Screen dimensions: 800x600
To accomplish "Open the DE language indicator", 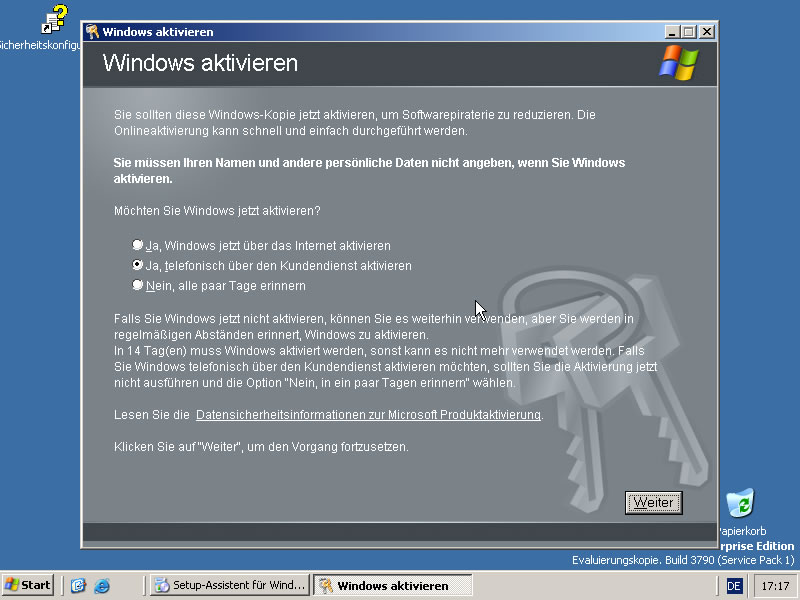I will click(x=734, y=586).
